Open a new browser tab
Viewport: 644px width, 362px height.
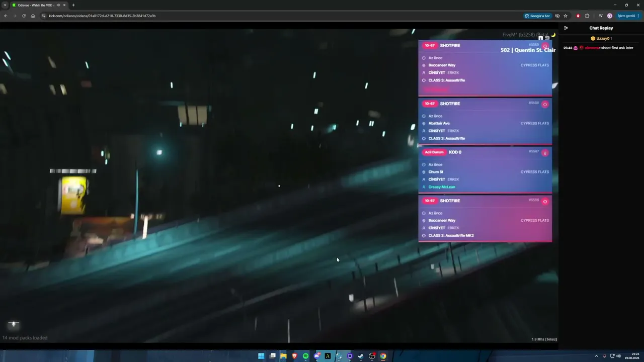73,5
